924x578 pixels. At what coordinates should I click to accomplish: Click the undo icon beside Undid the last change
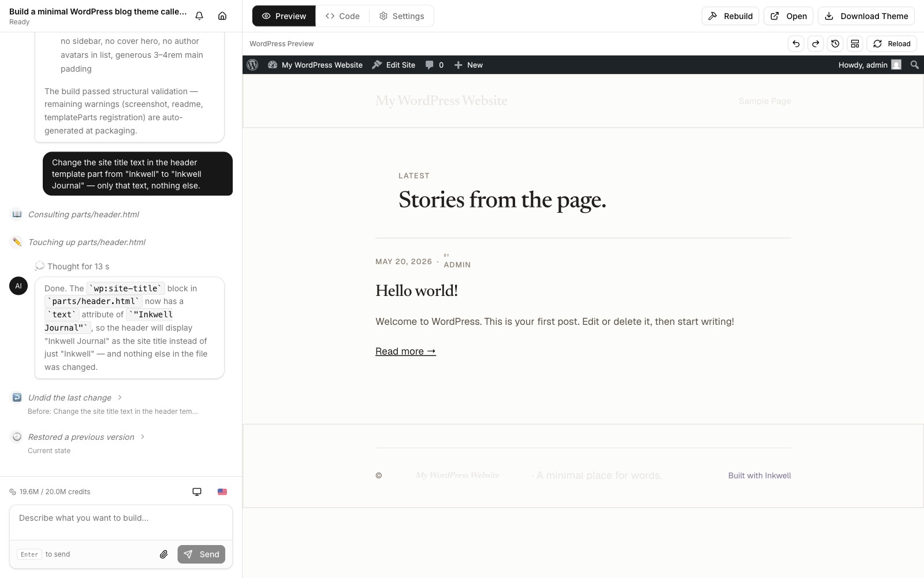(17, 398)
